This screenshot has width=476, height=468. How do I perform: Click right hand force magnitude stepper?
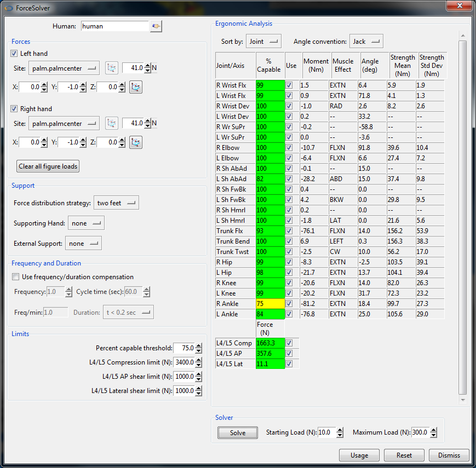147,123
